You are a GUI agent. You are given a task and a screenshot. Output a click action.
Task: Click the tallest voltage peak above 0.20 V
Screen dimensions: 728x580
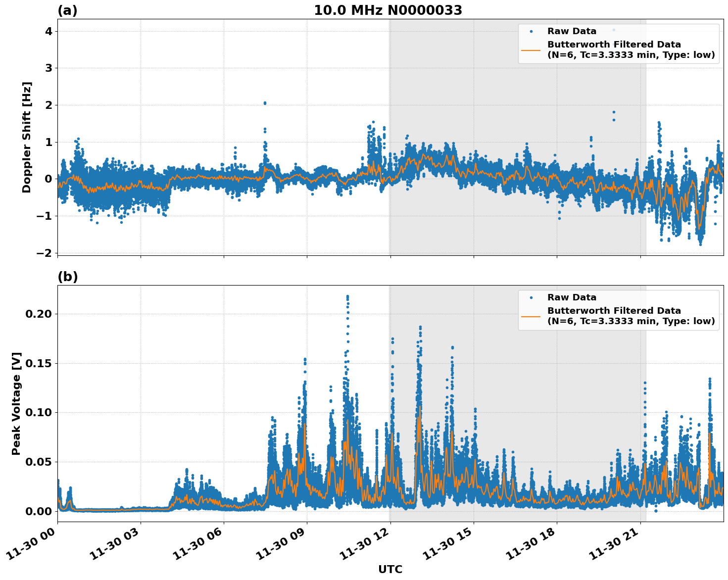pos(348,295)
